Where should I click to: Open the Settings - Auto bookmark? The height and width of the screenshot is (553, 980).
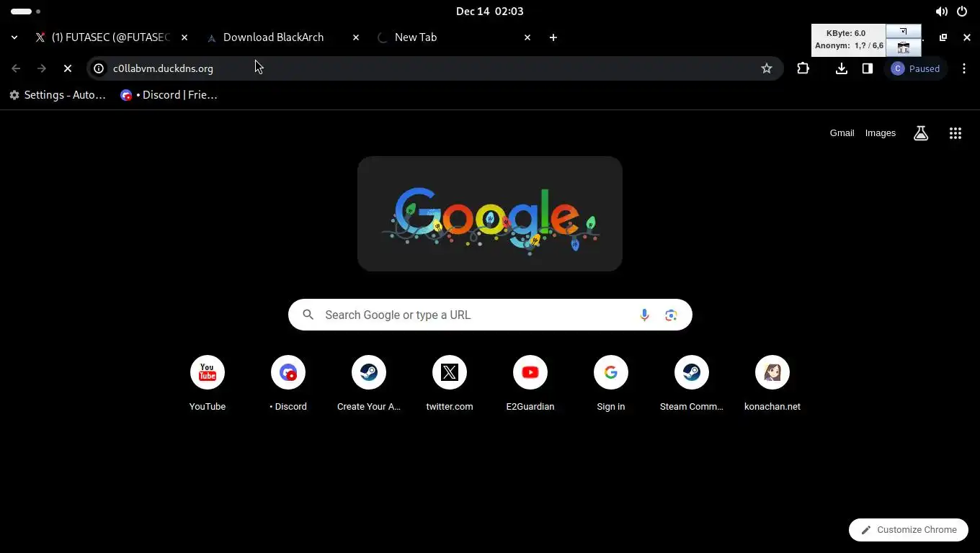point(58,95)
